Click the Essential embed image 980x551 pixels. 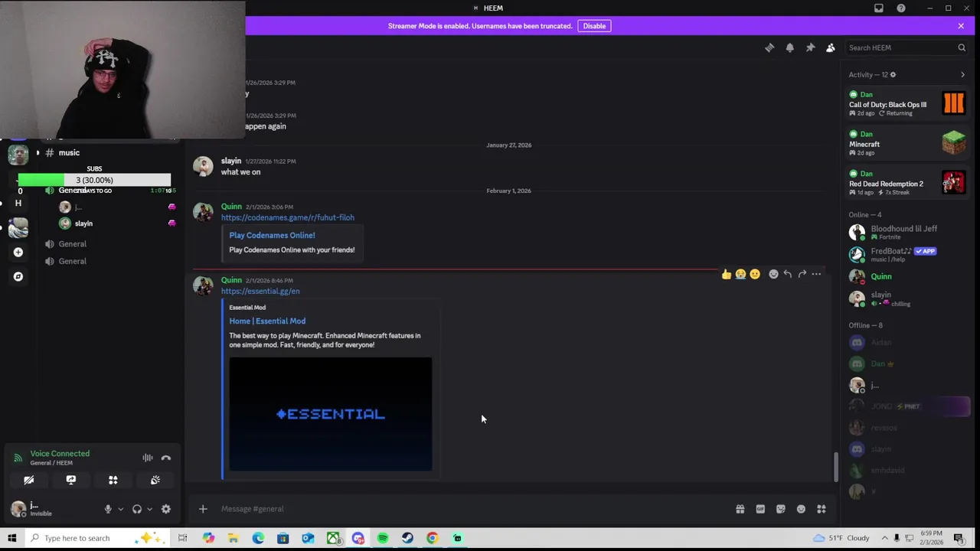(x=331, y=414)
